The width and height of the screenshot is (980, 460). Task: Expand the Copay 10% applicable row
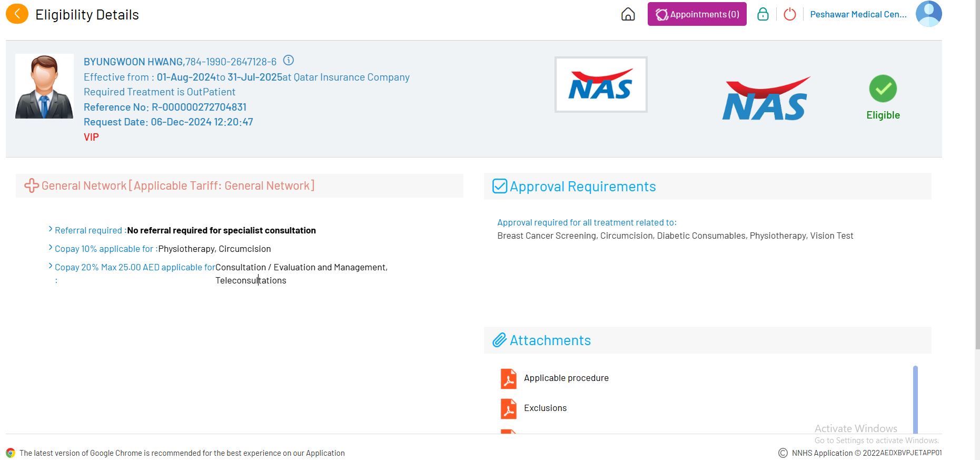(51, 248)
